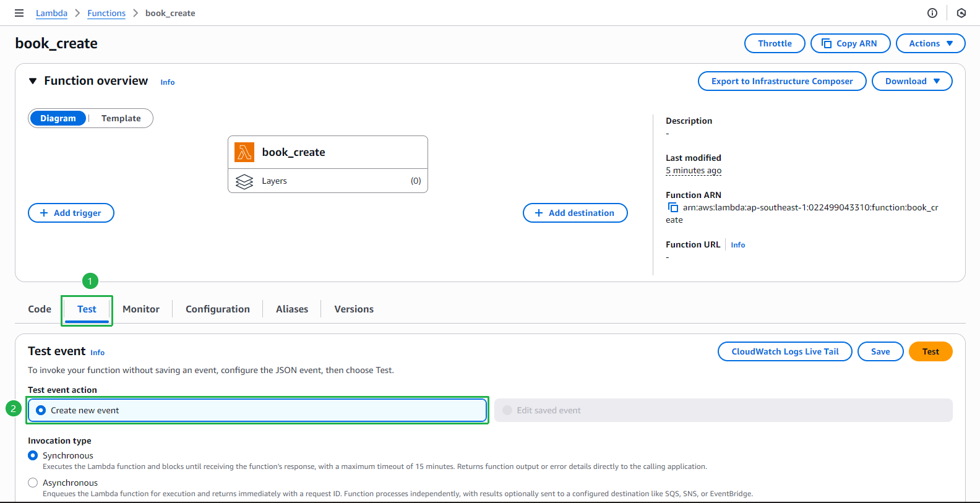Open Info link beside Test event
This screenshot has height=503, width=980.
(x=98, y=353)
